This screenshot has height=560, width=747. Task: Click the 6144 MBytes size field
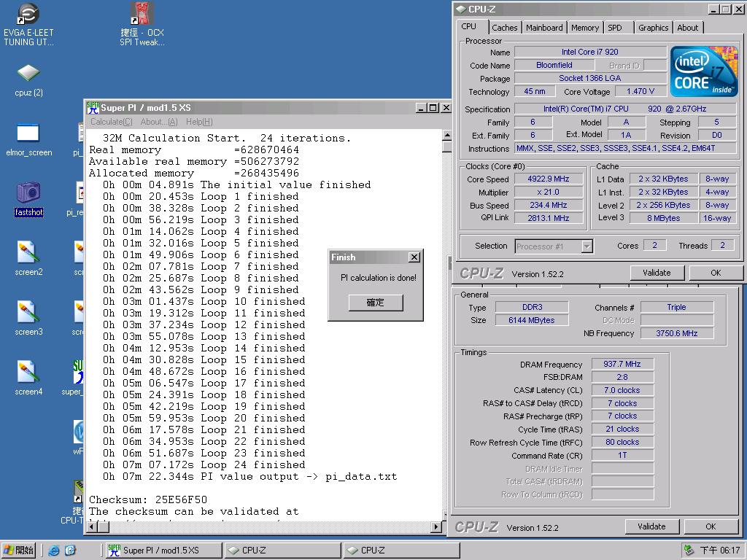coord(532,321)
